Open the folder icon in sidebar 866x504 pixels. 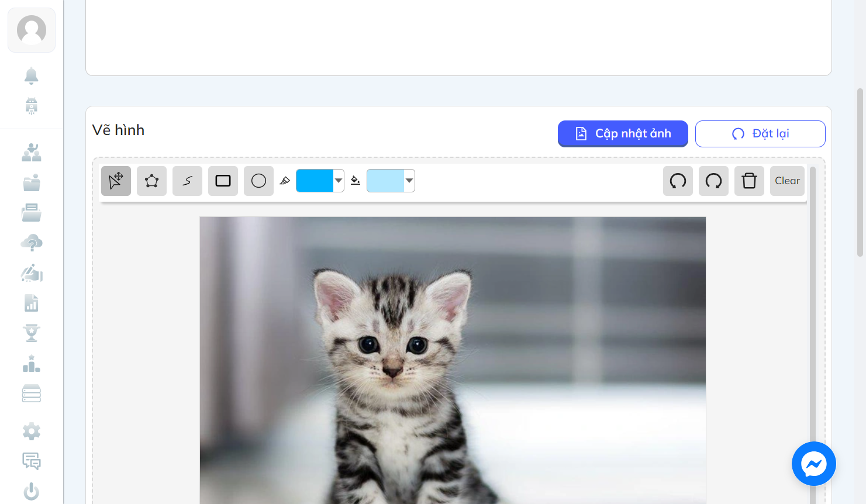[32, 182]
